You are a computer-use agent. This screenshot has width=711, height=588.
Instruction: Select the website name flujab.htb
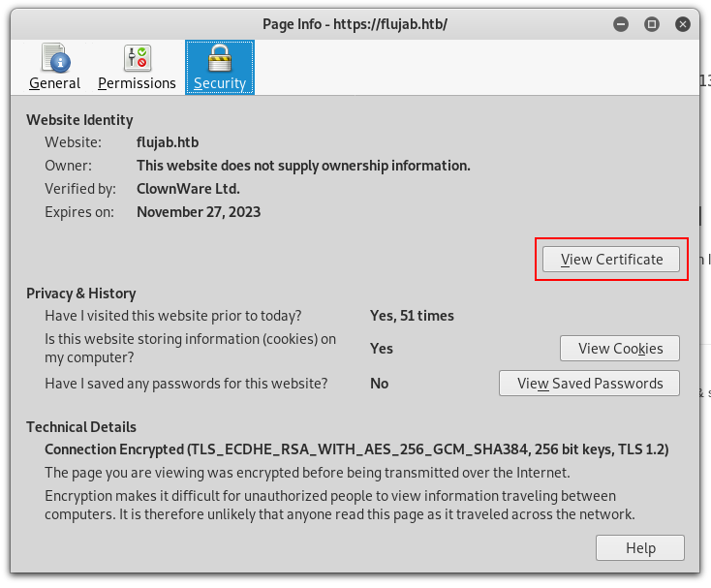coord(168,142)
